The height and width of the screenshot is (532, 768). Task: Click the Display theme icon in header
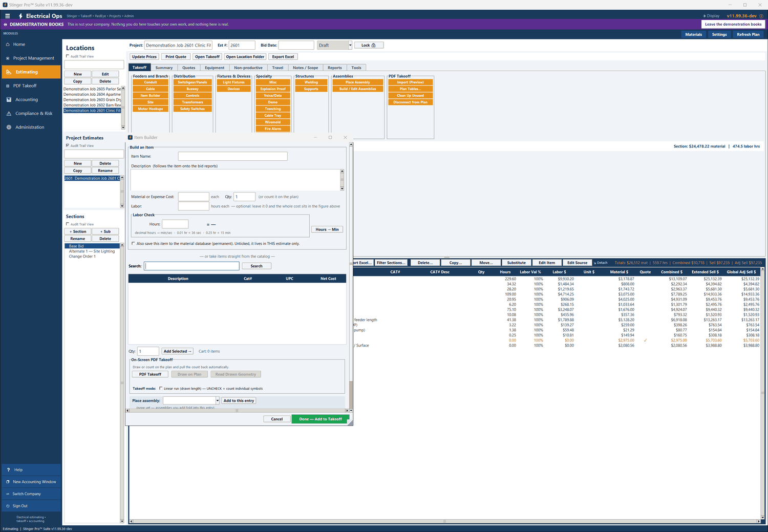pos(705,16)
